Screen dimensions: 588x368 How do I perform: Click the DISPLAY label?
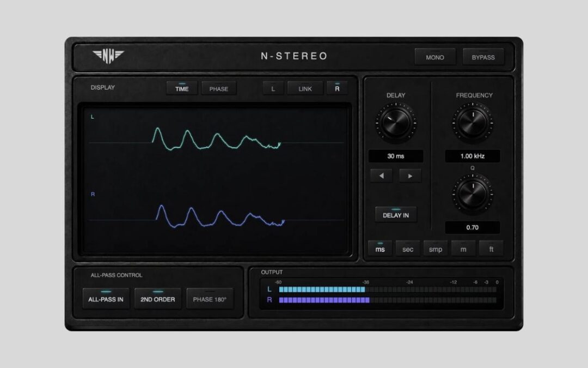coord(103,87)
